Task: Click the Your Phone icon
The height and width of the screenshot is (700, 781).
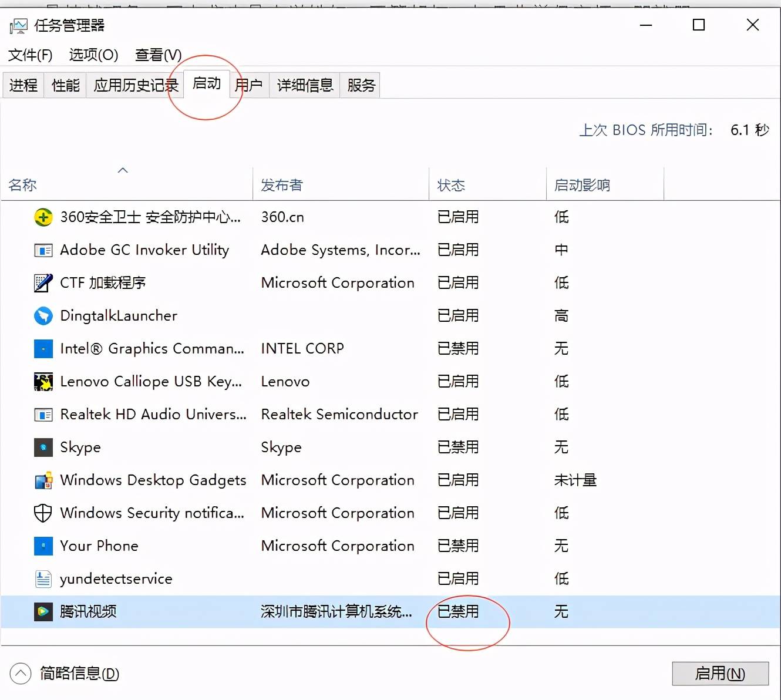Action: click(x=43, y=546)
